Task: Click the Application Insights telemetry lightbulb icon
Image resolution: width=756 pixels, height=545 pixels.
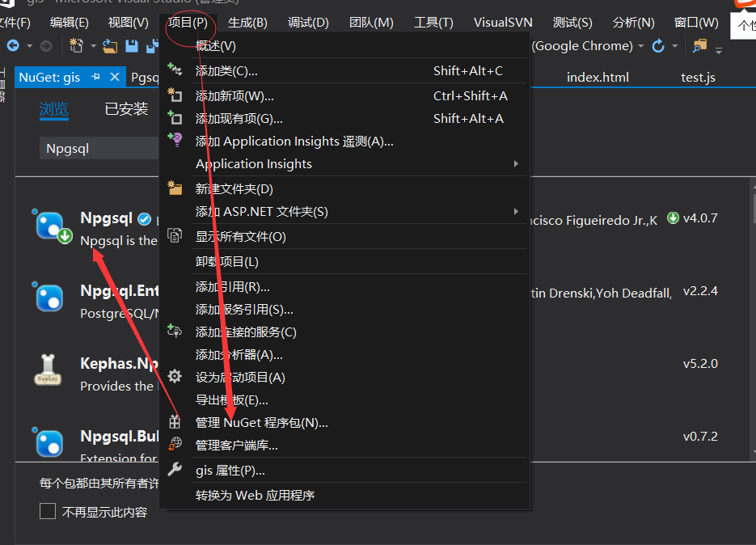Action: coord(175,139)
